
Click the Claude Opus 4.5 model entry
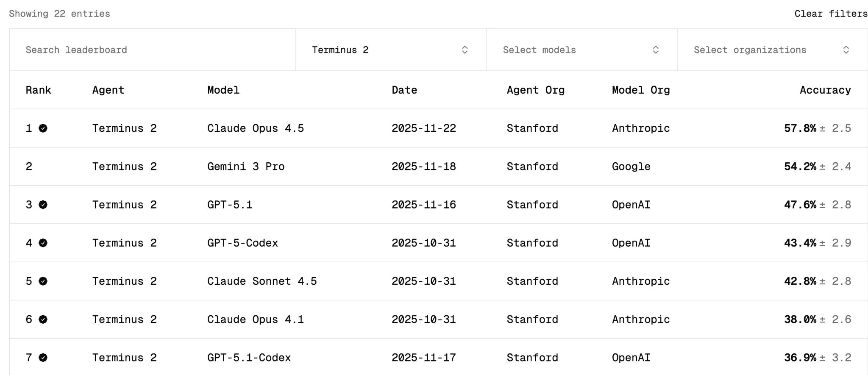tap(255, 128)
